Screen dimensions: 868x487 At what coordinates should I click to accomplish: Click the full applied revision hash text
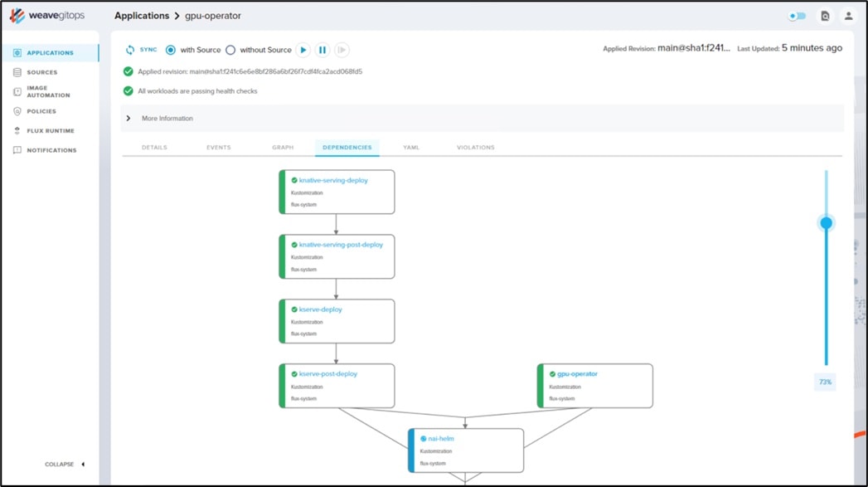[x=250, y=71]
